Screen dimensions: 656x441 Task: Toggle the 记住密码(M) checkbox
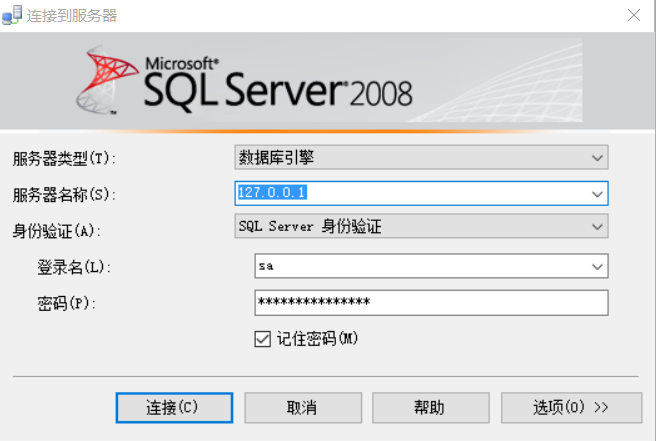click(x=262, y=339)
